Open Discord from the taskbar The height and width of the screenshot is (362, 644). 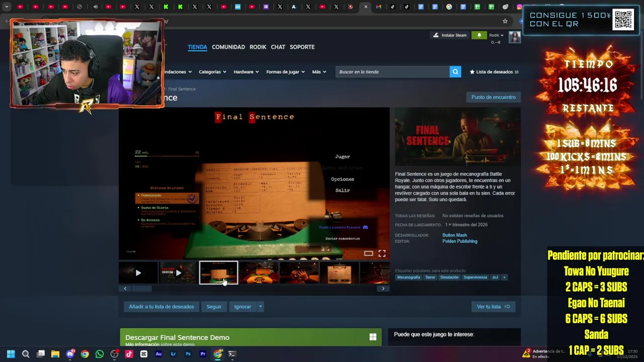70,354
